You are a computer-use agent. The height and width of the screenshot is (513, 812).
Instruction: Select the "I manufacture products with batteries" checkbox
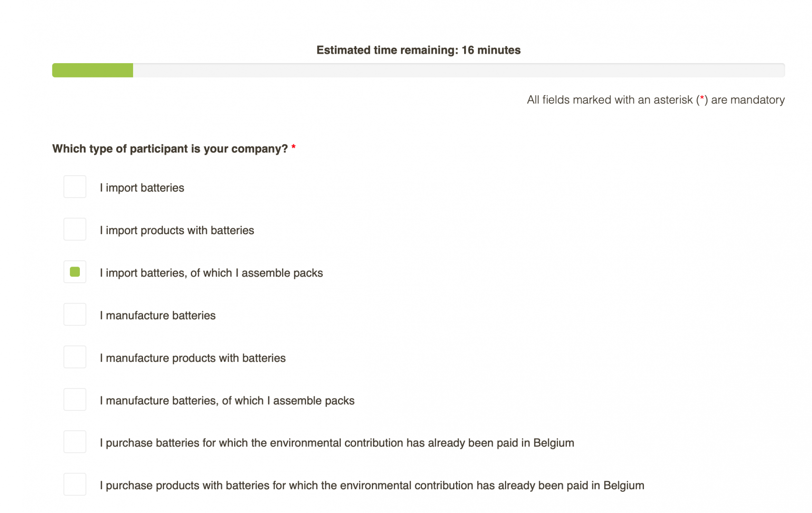75,357
